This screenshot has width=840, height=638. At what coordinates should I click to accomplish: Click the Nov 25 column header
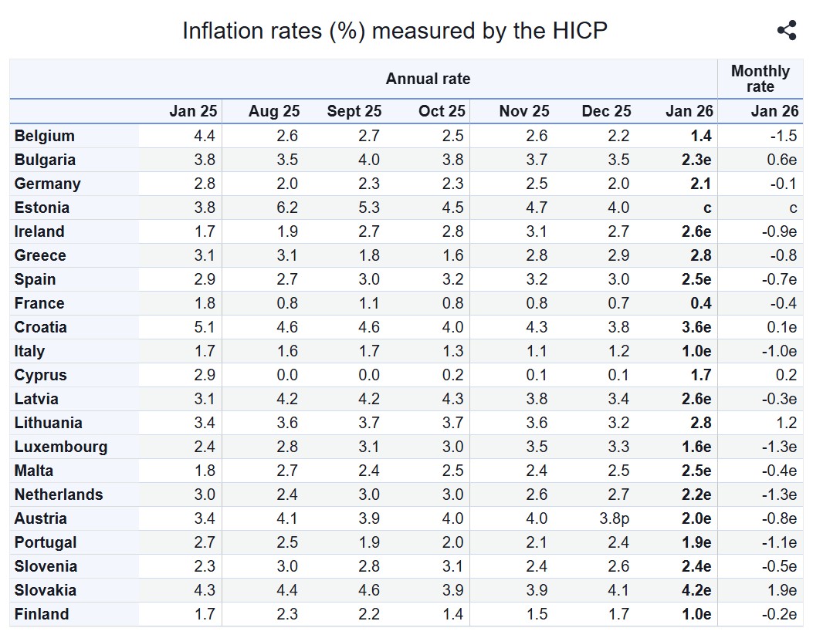pos(524,111)
